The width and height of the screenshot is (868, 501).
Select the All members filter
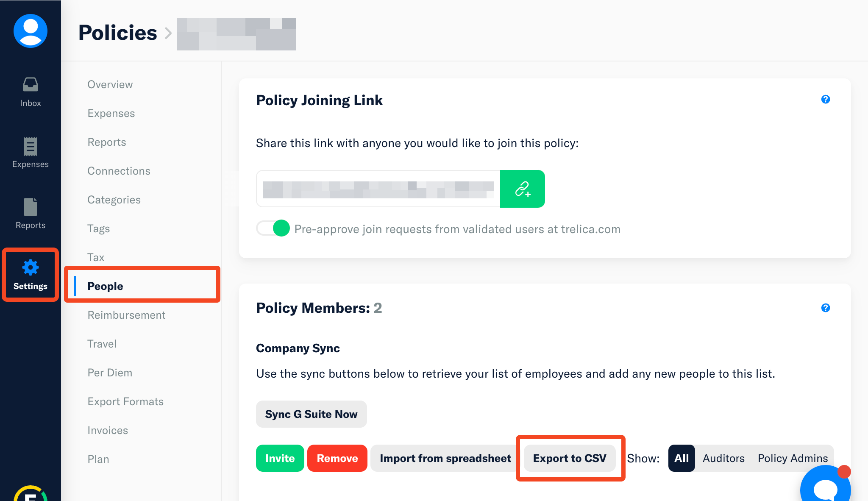tap(681, 458)
